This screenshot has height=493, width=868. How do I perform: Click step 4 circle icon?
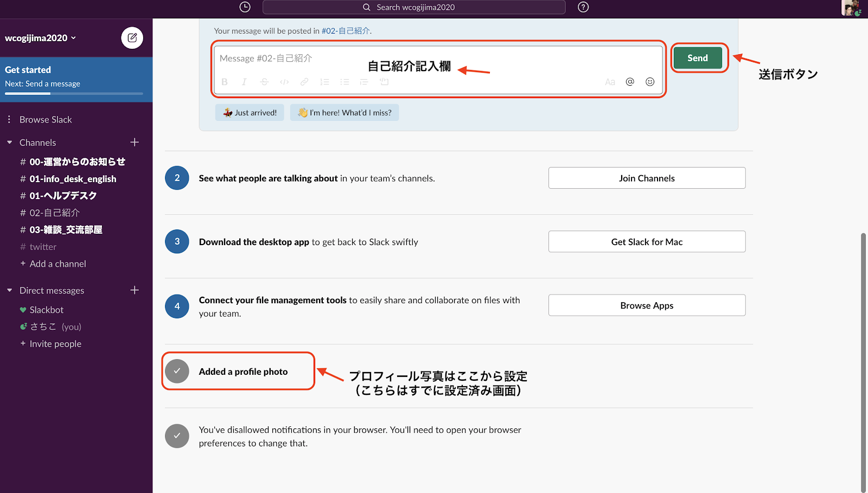tap(177, 306)
